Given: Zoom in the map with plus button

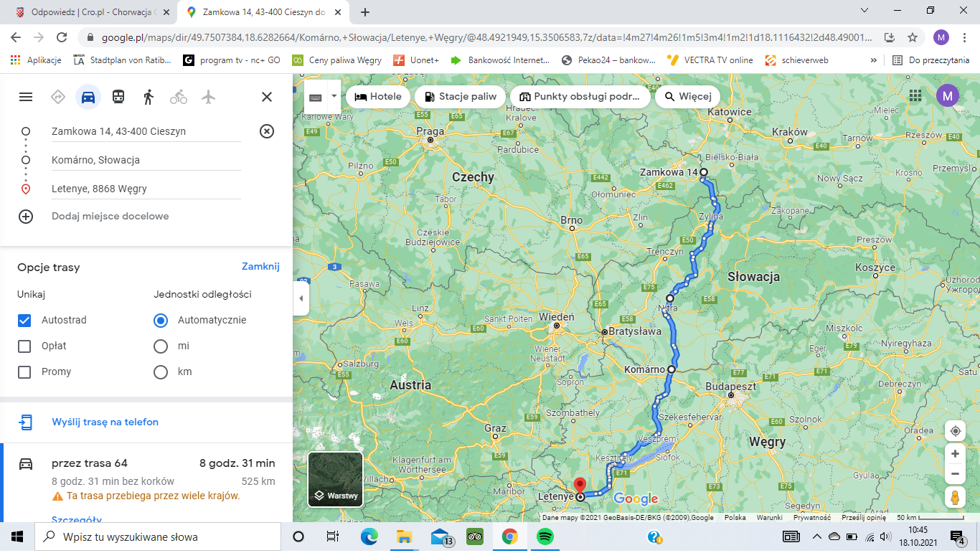Looking at the screenshot, I should point(955,454).
